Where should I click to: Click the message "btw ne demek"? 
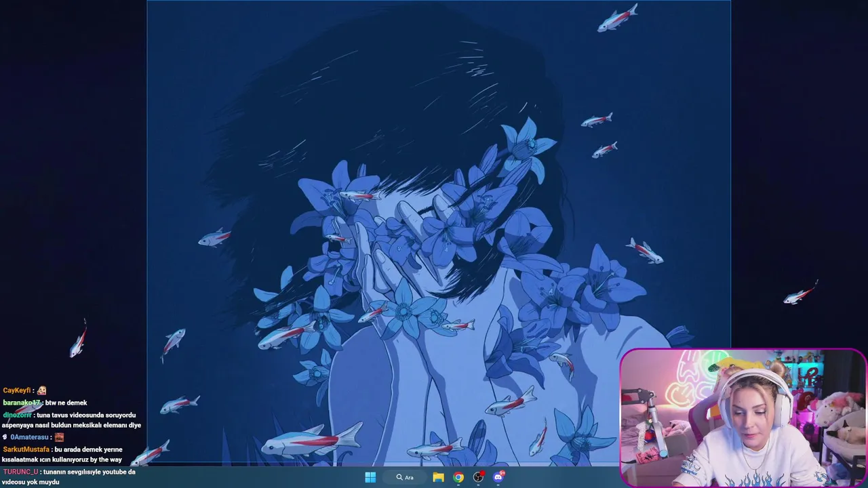click(x=66, y=403)
